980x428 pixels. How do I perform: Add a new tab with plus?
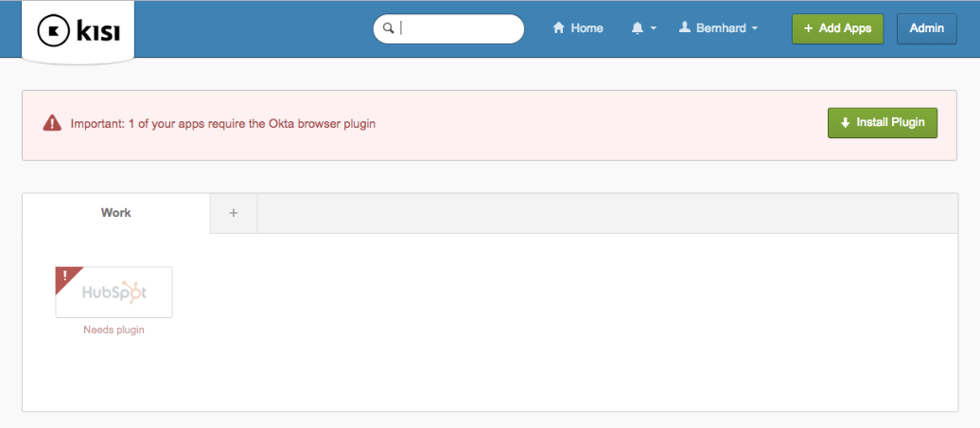coord(234,213)
